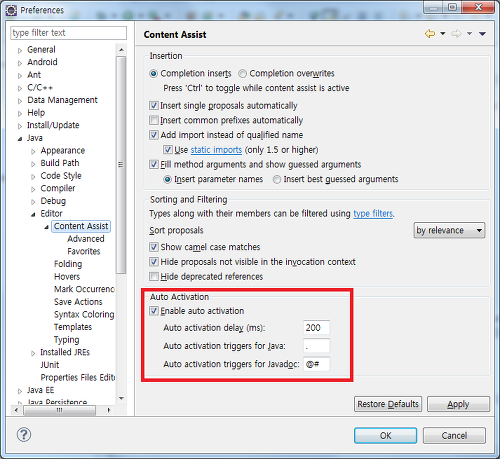
Task: Click the help question mark icon
Action: coord(24,435)
